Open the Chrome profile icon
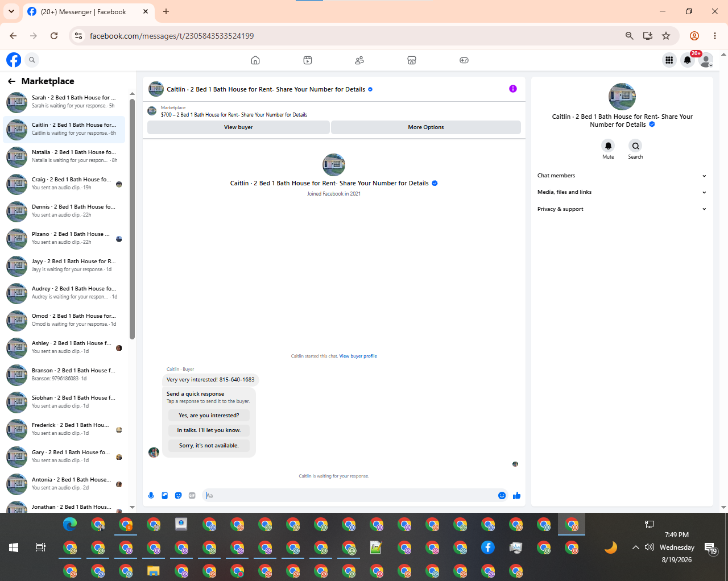The image size is (728, 581). pos(694,36)
